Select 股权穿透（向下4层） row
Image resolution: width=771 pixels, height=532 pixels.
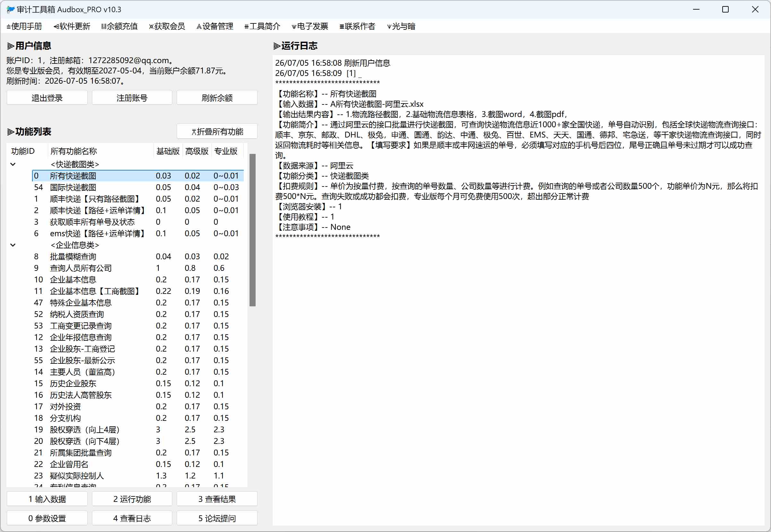(138, 441)
